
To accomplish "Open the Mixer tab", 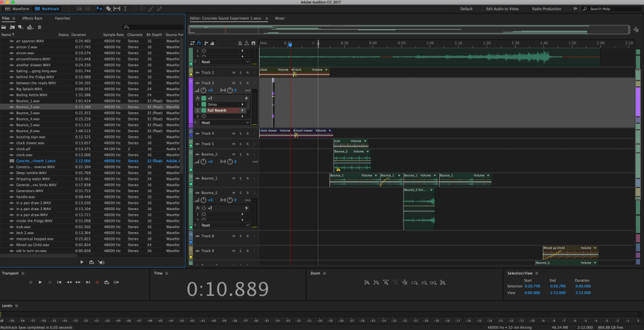I will pyautogui.click(x=280, y=18).
